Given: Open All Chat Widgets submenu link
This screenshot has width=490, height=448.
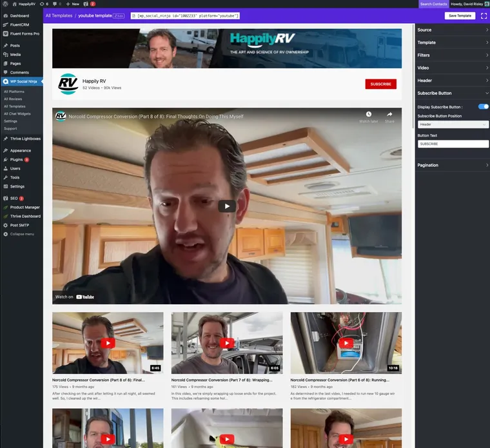Looking at the screenshot, I should (x=17, y=114).
